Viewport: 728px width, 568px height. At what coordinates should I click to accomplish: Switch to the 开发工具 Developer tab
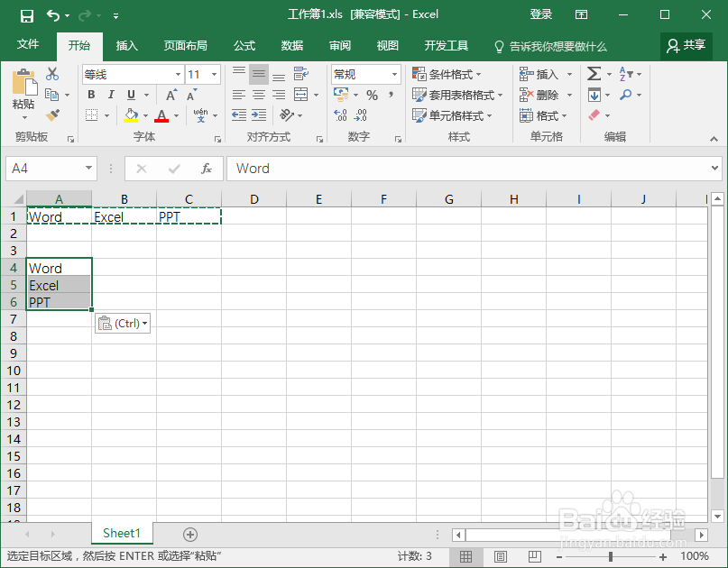pos(447,45)
